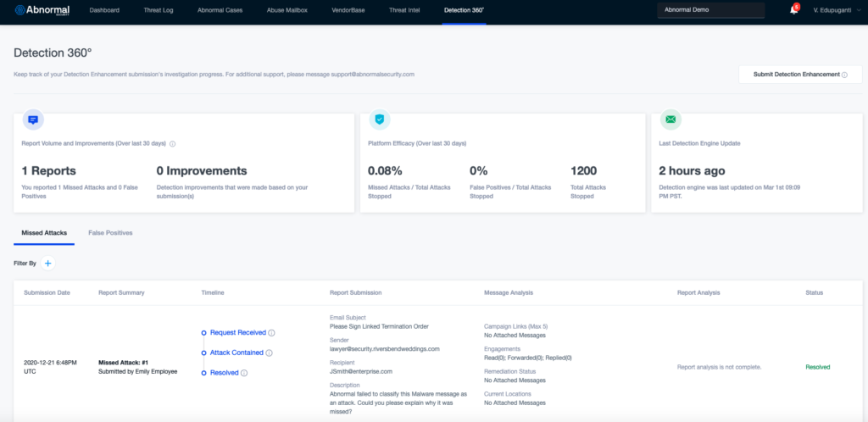The height and width of the screenshot is (422, 868).
Task: Click the Resolved timeline link
Action: pos(224,373)
